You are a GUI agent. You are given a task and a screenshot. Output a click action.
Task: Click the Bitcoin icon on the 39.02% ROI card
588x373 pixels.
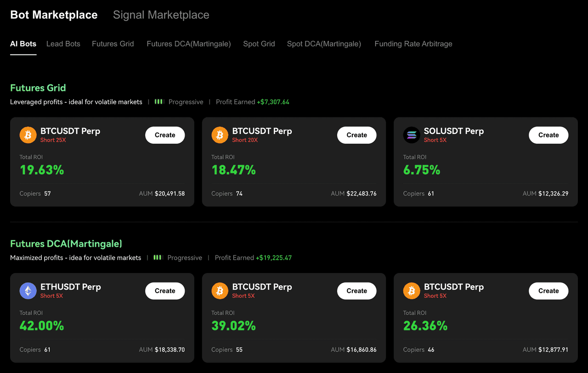[220, 290]
